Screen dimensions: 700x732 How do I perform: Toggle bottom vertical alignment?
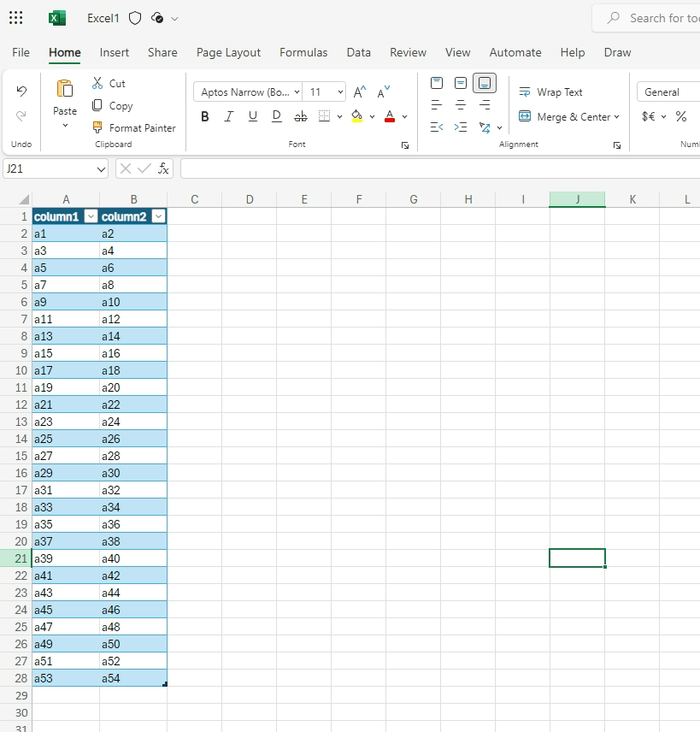coord(485,83)
